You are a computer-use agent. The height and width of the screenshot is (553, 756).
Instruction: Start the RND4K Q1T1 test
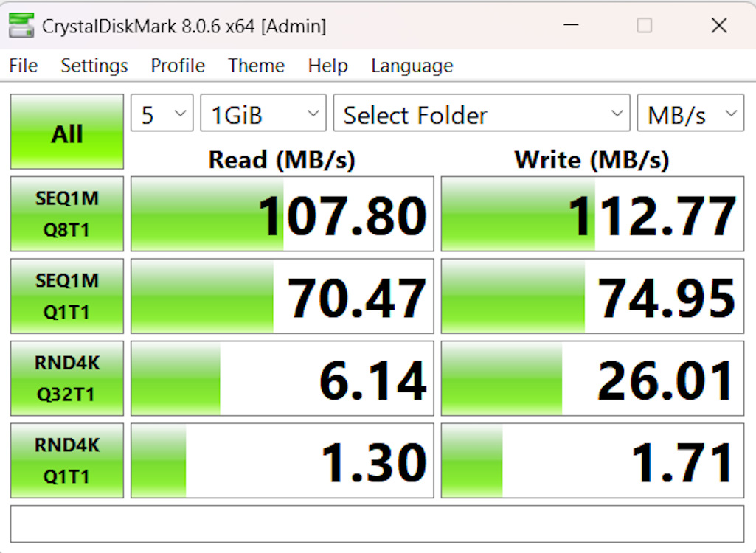pos(67,460)
